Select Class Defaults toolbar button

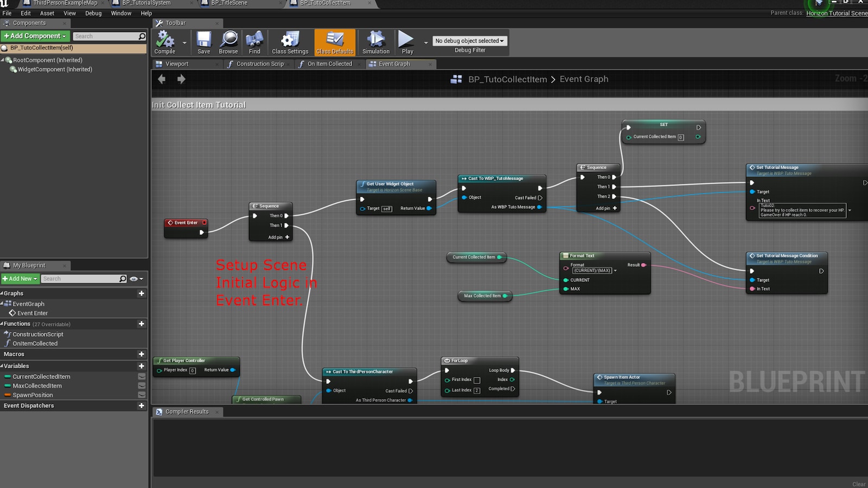[x=335, y=42]
